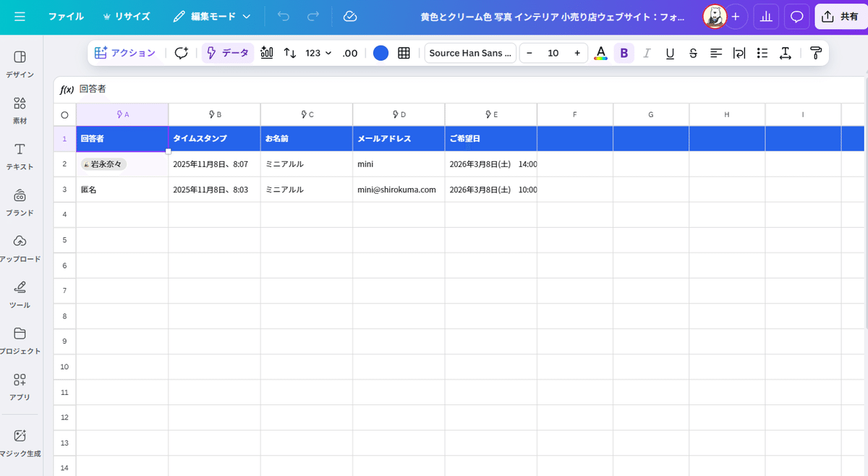The height and width of the screenshot is (476, 868).
Task: Open the ファイル menu
Action: coord(66,17)
